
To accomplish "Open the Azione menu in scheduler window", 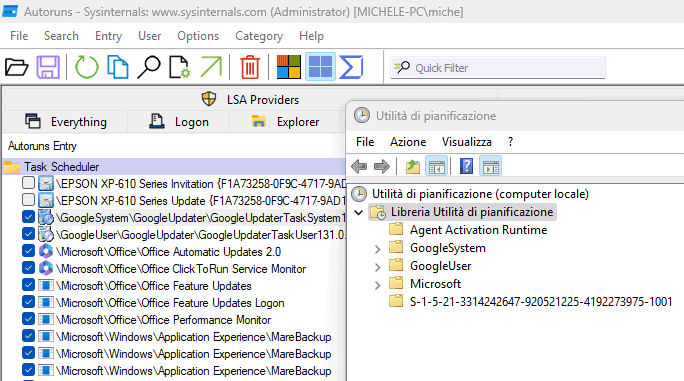I will coord(408,142).
